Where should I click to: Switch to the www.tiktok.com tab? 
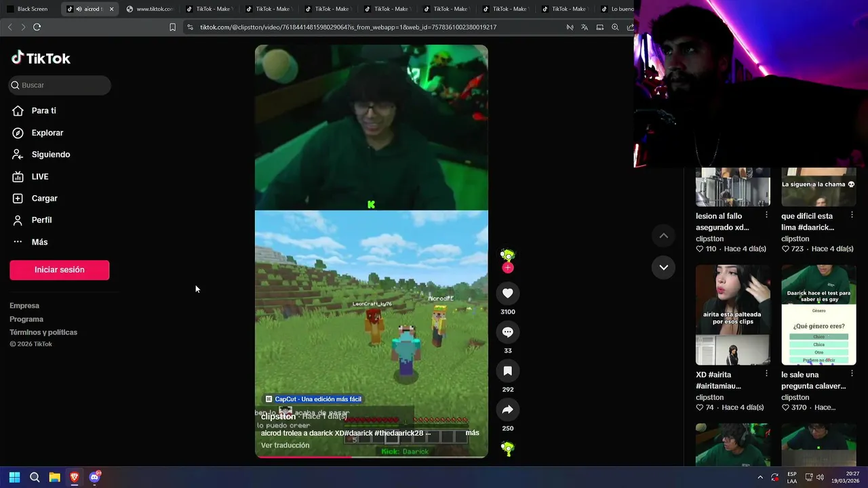[x=149, y=9]
